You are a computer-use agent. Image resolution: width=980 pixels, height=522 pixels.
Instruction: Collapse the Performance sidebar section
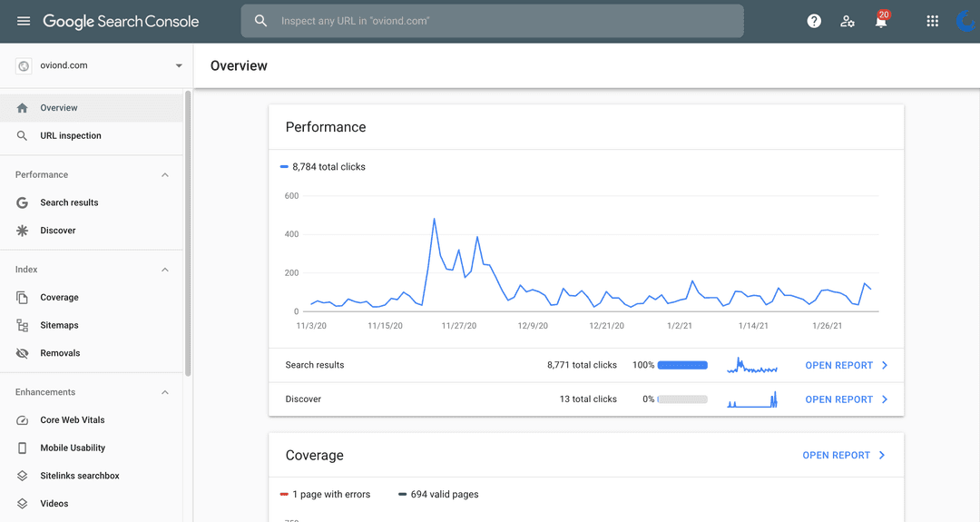(165, 175)
